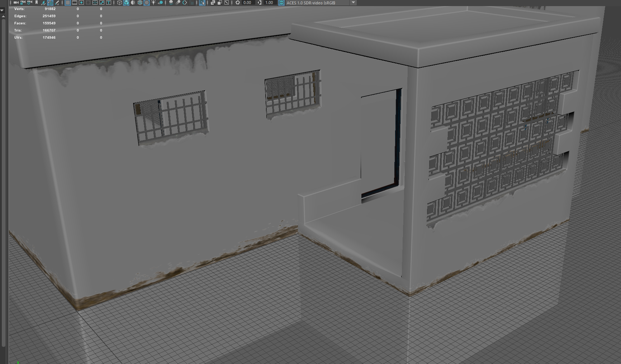
Task: Toggle the Safe Title icon
Action: coord(109,3)
